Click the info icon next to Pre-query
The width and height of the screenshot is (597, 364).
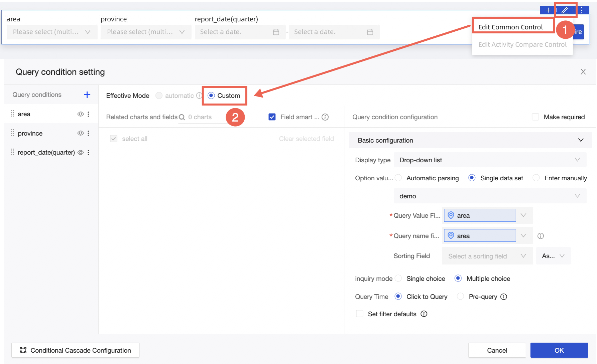tap(504, 297)
